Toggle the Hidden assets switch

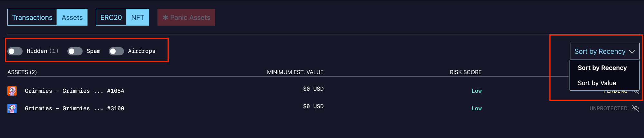[x=15, y=51]
